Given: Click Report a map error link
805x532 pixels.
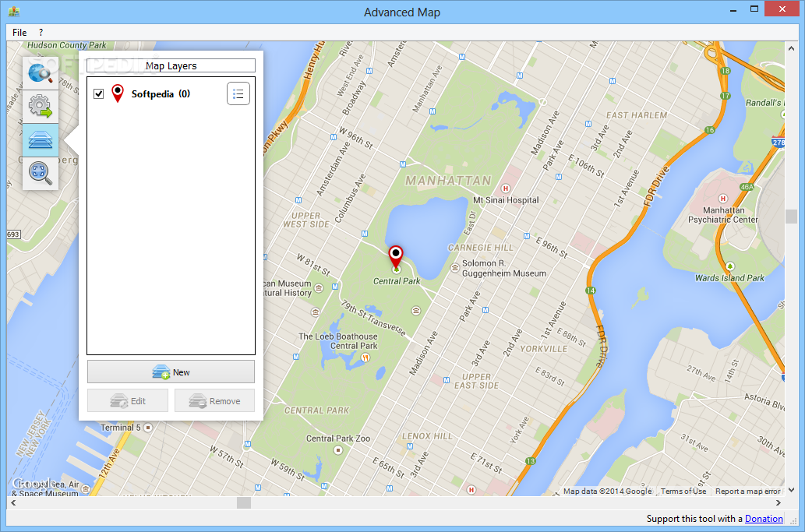Looking at the screenshot, I should [x=747, y=491].
